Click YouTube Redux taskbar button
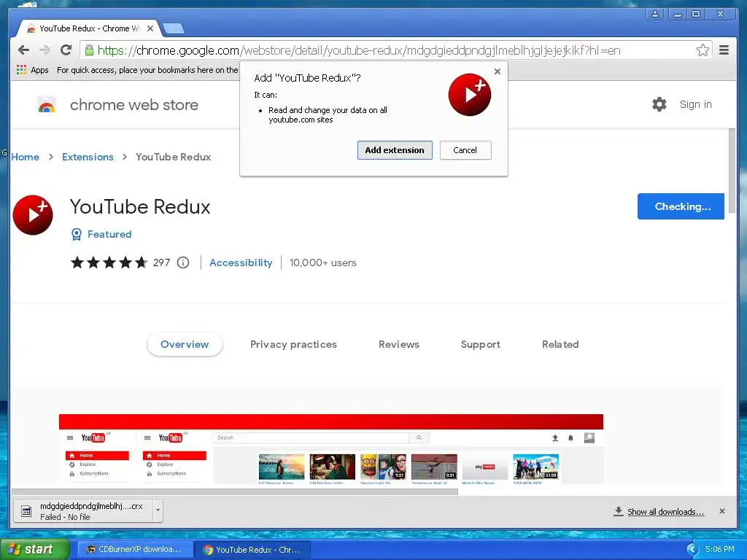747x560 pixels. tap(252, 549)
